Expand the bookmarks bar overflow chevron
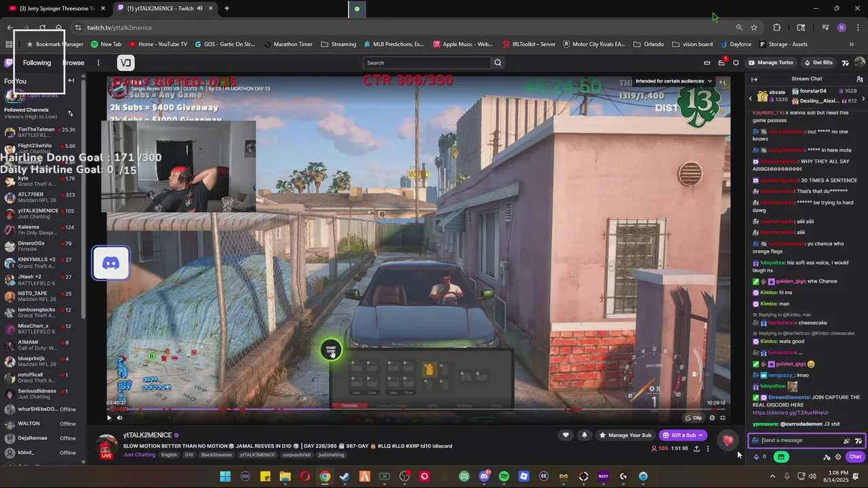Viewport: 868px width, 488px height. click(851, 44)
